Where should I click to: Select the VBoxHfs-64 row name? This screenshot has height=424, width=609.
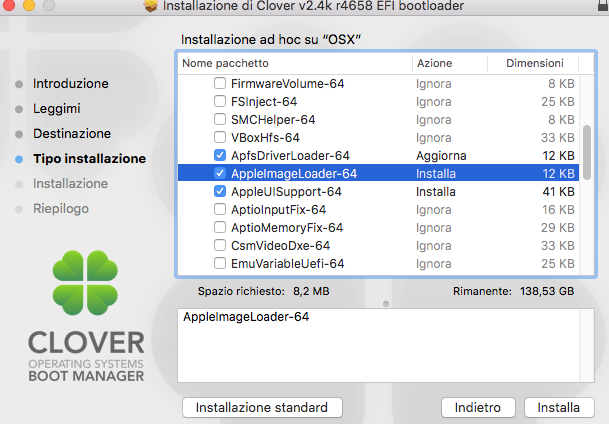pyautogui.click(x=265, y=137)
